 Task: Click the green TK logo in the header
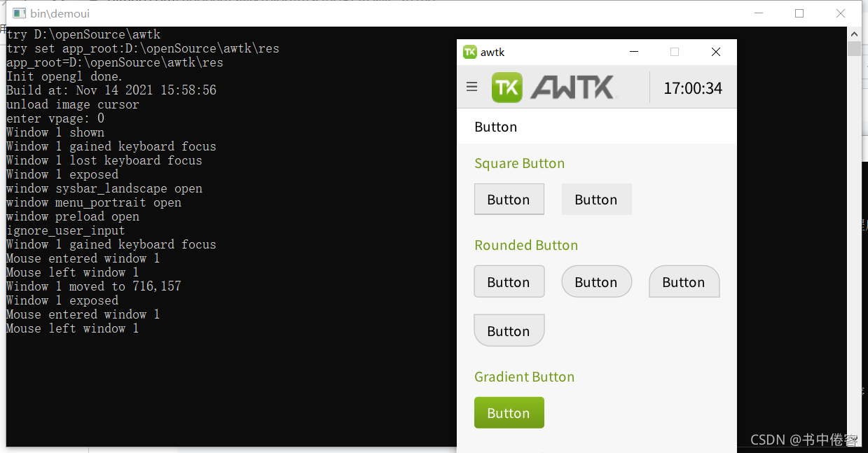coord(506,87)
